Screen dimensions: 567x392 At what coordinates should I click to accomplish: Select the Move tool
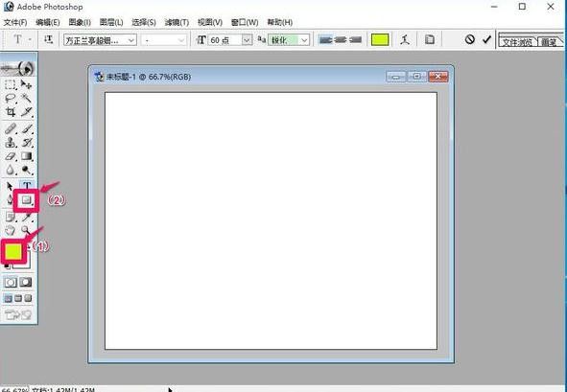click(27, 84)
